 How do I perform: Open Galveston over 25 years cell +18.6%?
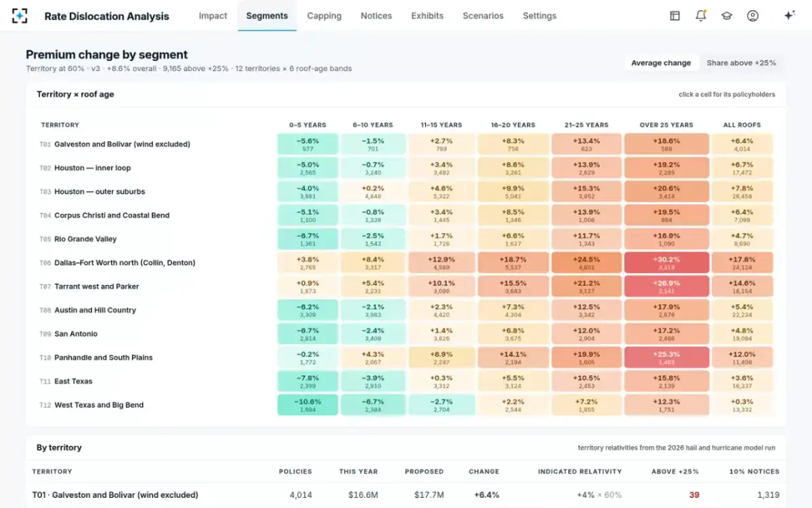[667, 144]
